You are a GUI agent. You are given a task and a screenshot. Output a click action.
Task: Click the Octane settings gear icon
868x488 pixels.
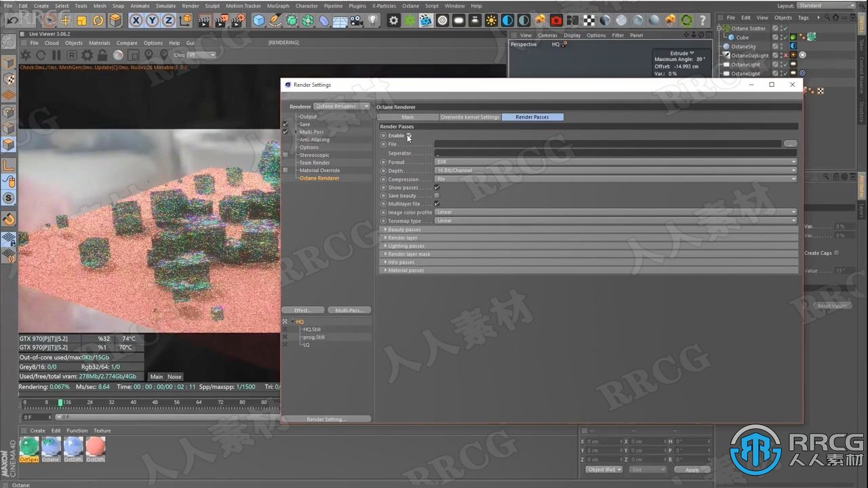pos(394,20)
